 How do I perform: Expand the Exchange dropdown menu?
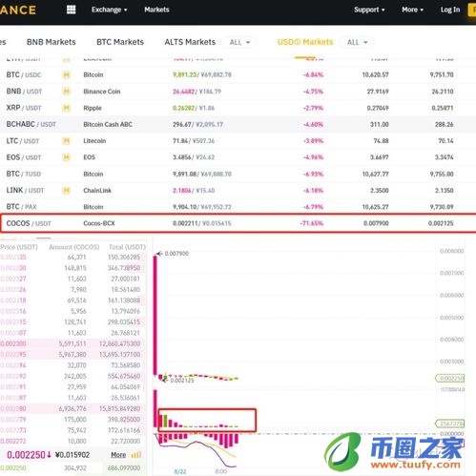[110, 10]
